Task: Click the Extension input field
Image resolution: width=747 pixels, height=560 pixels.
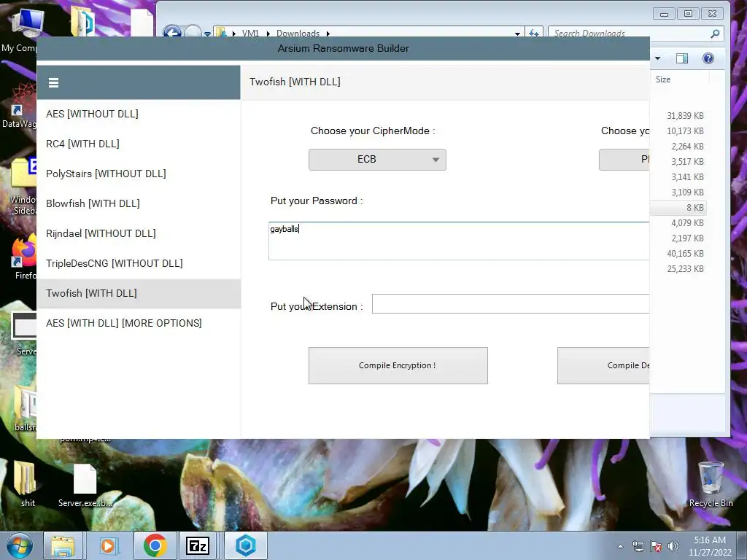Action: coord(511,304)
